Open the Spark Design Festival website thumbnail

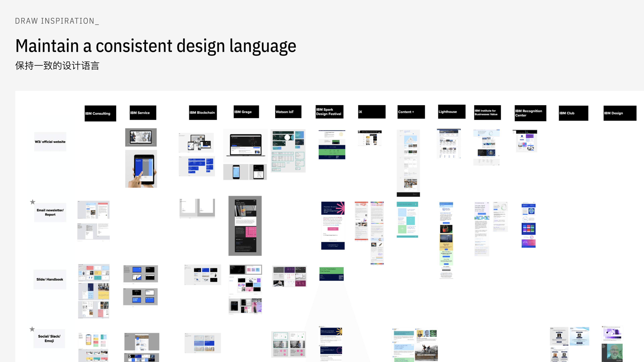tap(332, 145)
